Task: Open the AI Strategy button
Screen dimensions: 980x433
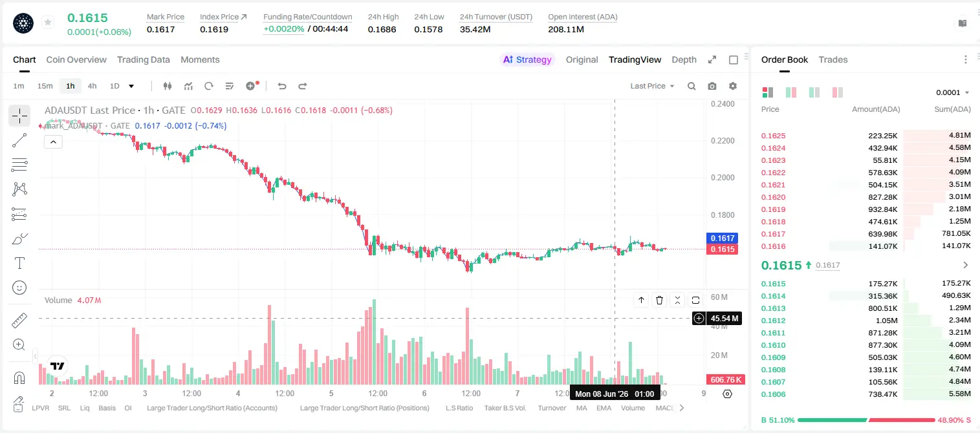Action: point(527,59)
